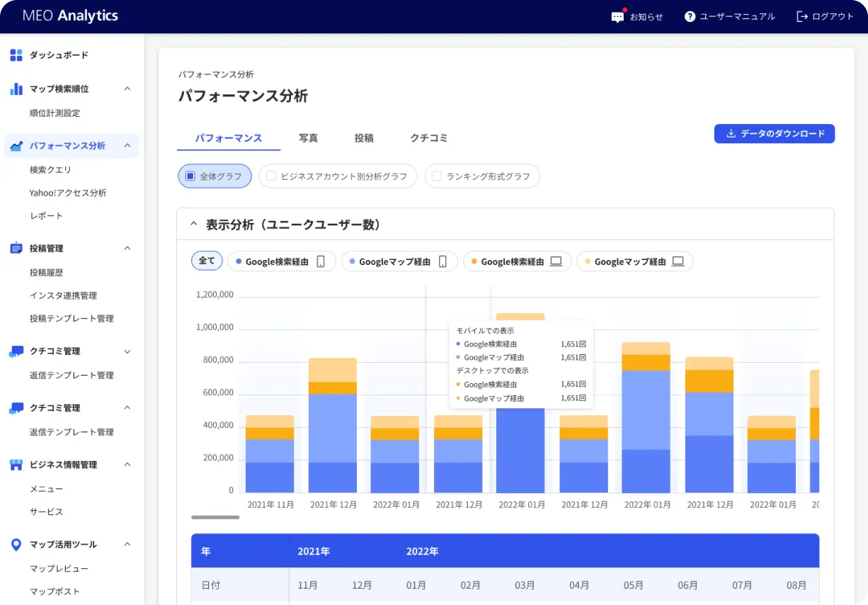The height and width of the screenshot is (605, 868).
Task: Click the business info management store icon
Action: click(16, 465)
